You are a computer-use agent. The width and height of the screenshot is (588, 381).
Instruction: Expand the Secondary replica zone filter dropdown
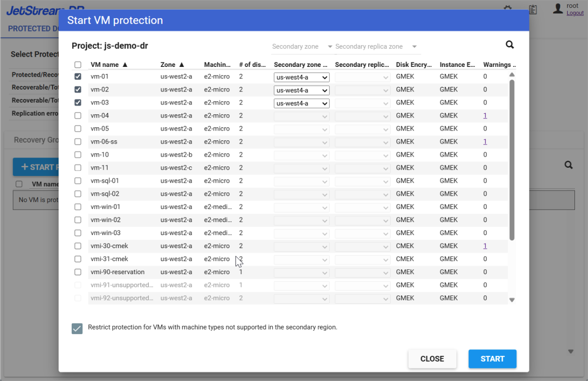coord(414,46)
